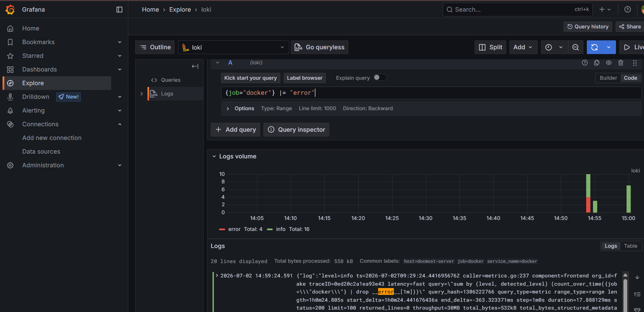Zoom out the time range

pyautogui.click(x=576, y=47)
